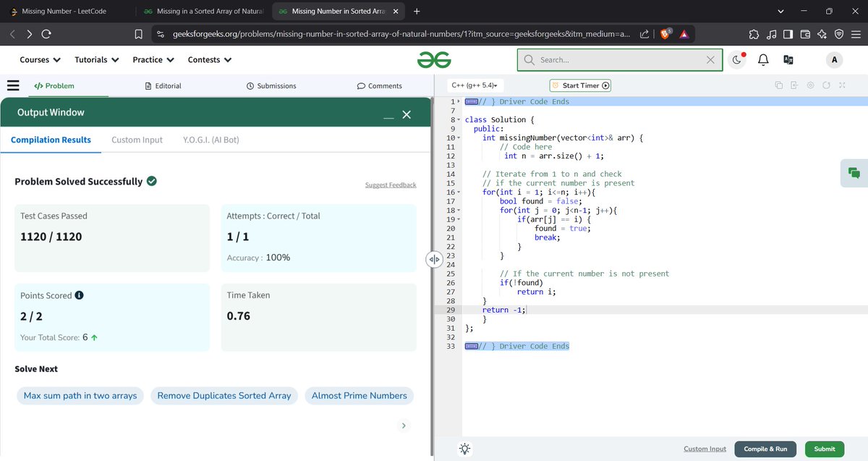Open the browser main menu icon
This screenshot has width=868, height=461.
pyautogui.click(x=856, y=34)
